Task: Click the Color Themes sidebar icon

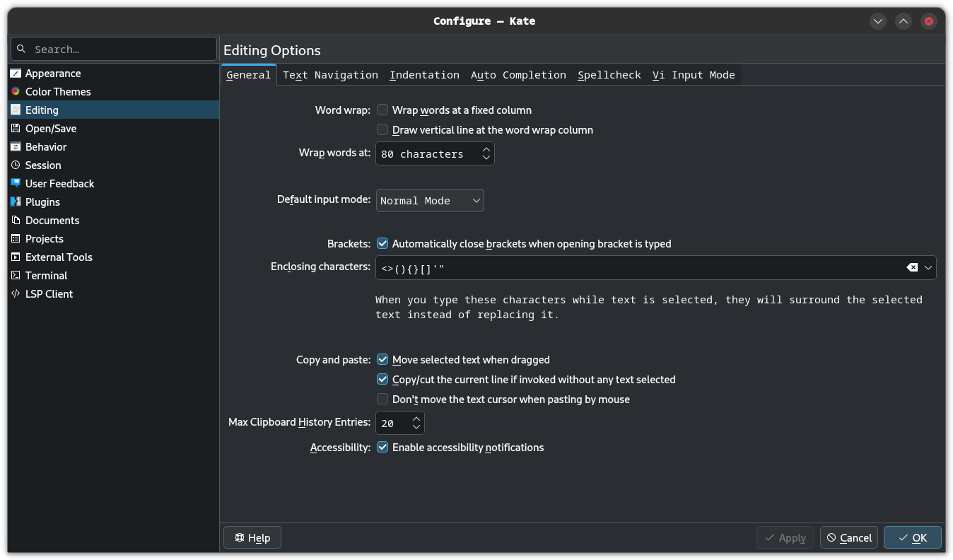Action: pos(16,91)
